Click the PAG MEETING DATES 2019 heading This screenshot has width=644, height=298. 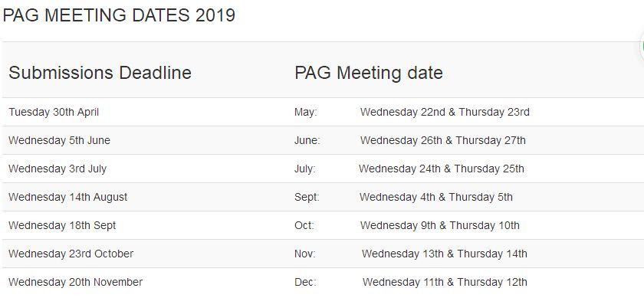coord(119,15)
